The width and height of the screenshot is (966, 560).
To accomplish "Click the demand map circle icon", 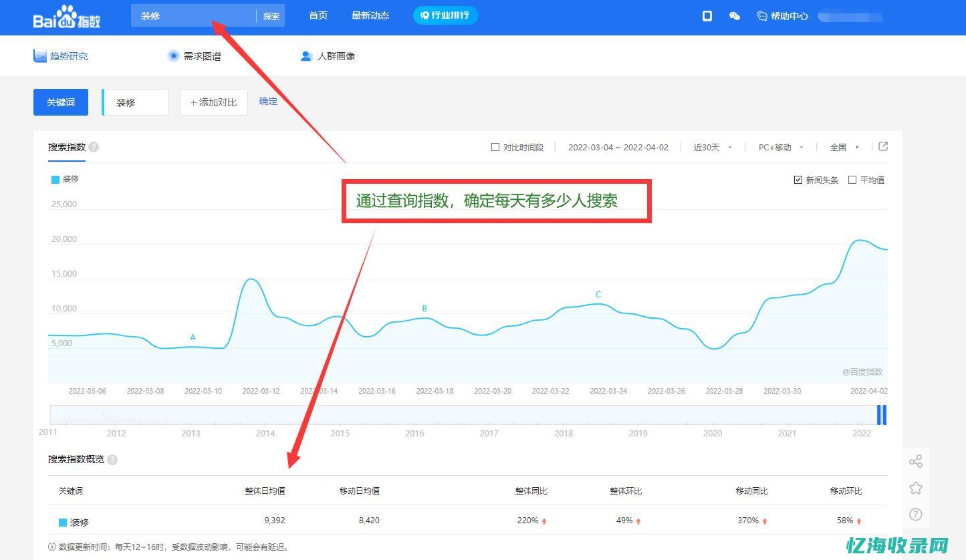I will pyautogui.click(x=174, y=56).
